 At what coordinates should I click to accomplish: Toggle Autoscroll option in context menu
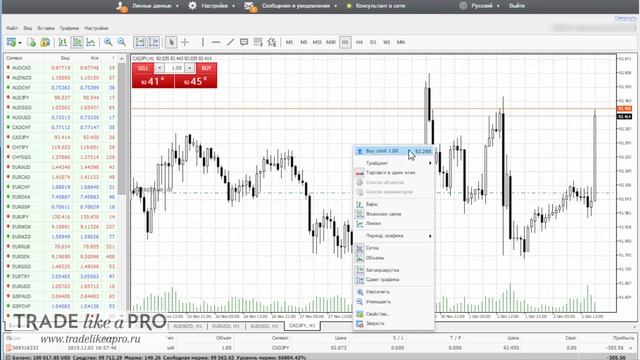click(x=393, y=270)
